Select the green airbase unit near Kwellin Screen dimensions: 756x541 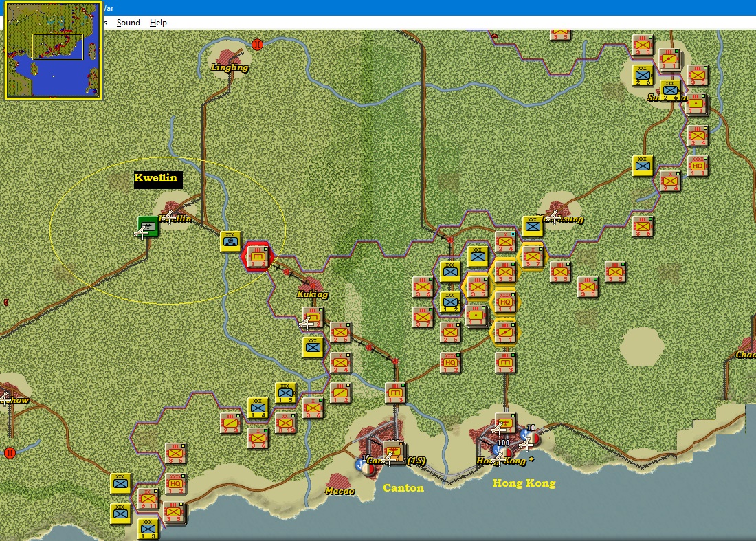pyautogui.click(x=148, y=226)
